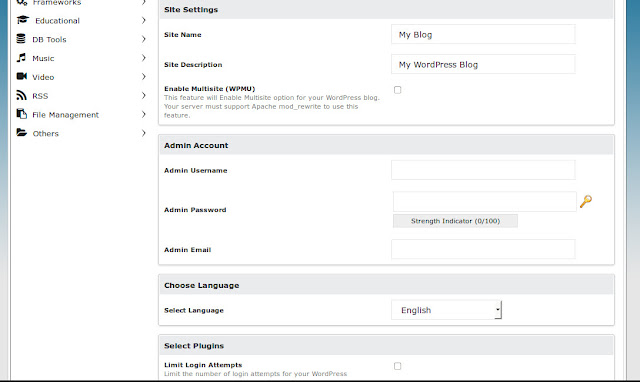Click the Video camera icon
Image resolution: width=640 pixels, height=382 pixels.
pos(22,76)
